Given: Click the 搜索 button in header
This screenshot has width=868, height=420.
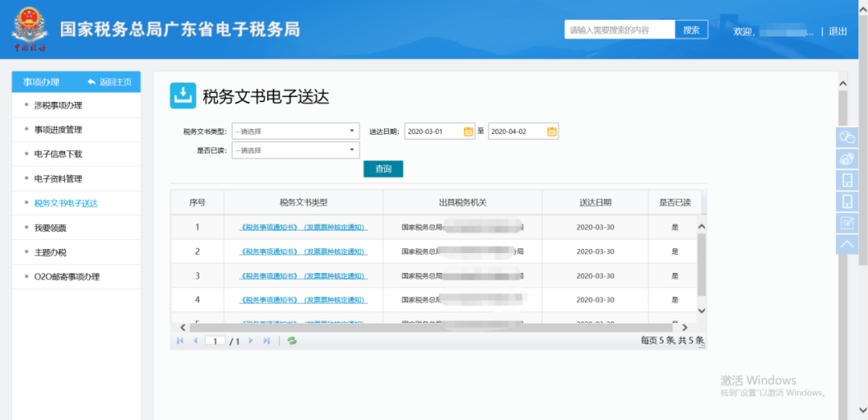Looking at the screenshot, I should (x=691, y=30).
